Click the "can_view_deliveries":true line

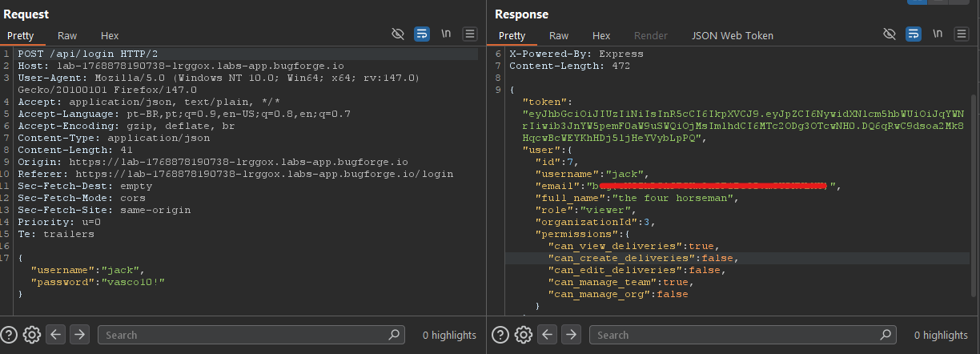click(x=634, y=246)
